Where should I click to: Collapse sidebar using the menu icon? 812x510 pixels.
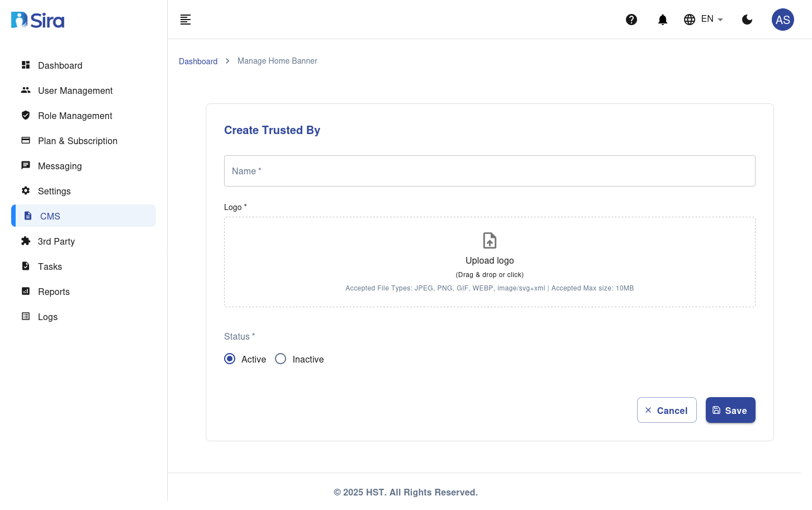point(186,20)
